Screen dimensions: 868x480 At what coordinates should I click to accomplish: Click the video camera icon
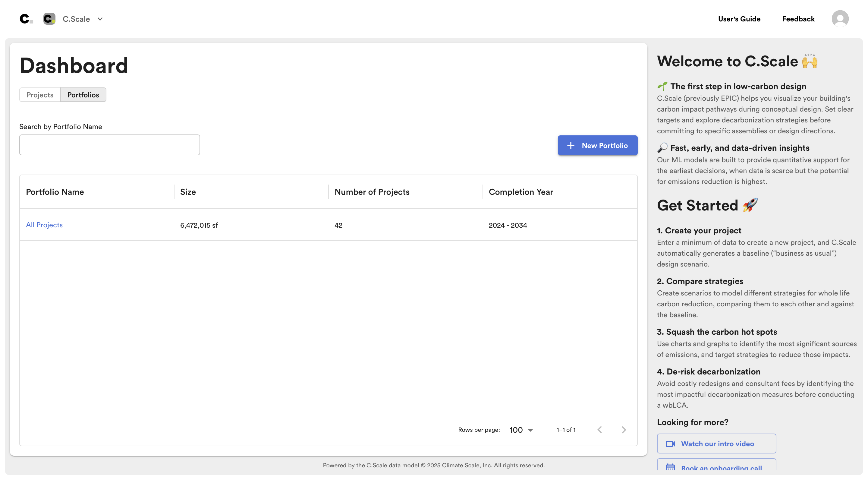pos(670,444)
